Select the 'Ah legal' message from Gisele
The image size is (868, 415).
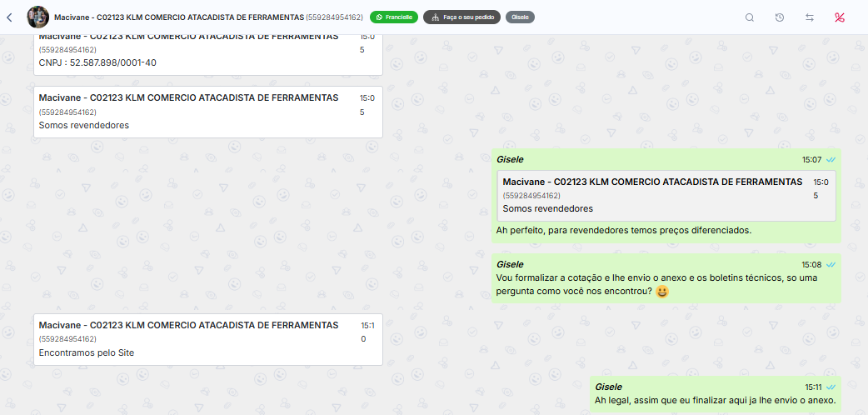point(716,394)
